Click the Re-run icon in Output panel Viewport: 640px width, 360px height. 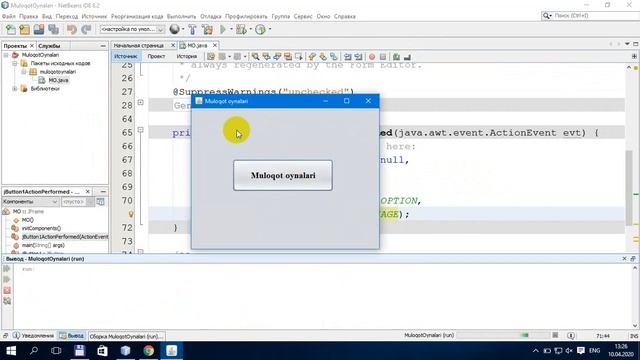pos(7,269)
